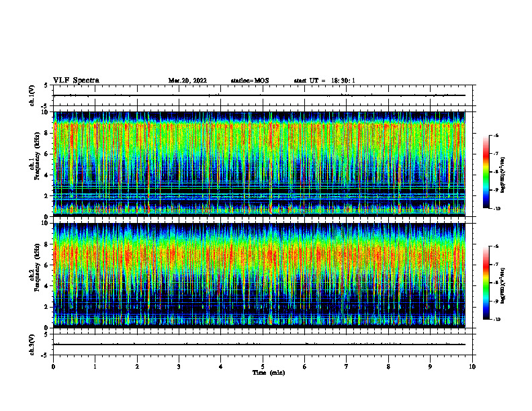The width and height of the screenshot is (532, 411).
Task: Click time axis tick label "1"
Action: (x=95, y=367)
